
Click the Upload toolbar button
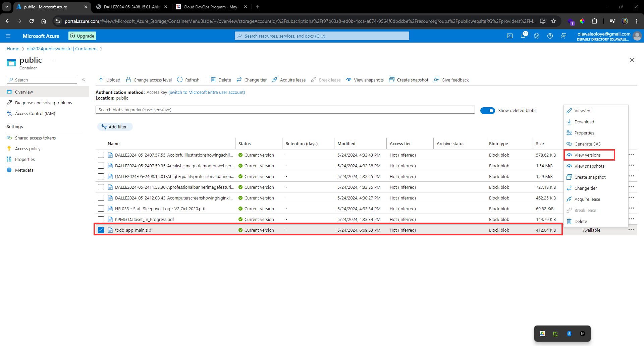tap(109, 80)
